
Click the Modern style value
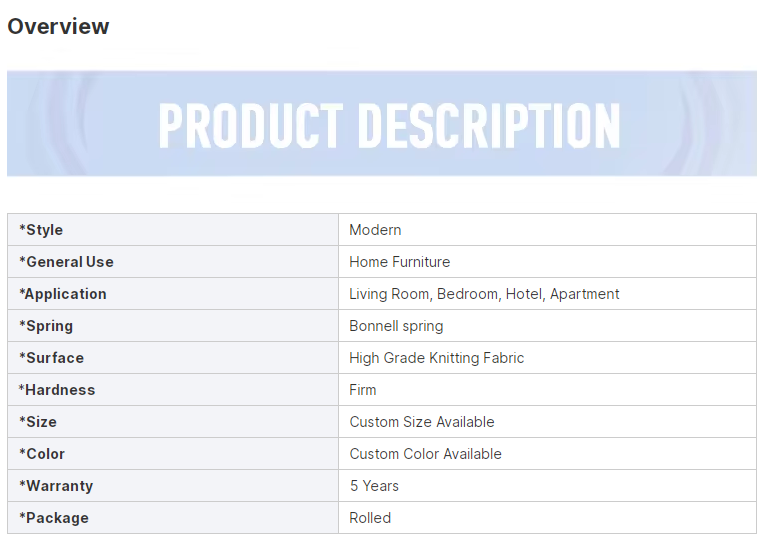click(x=375, y=230)
